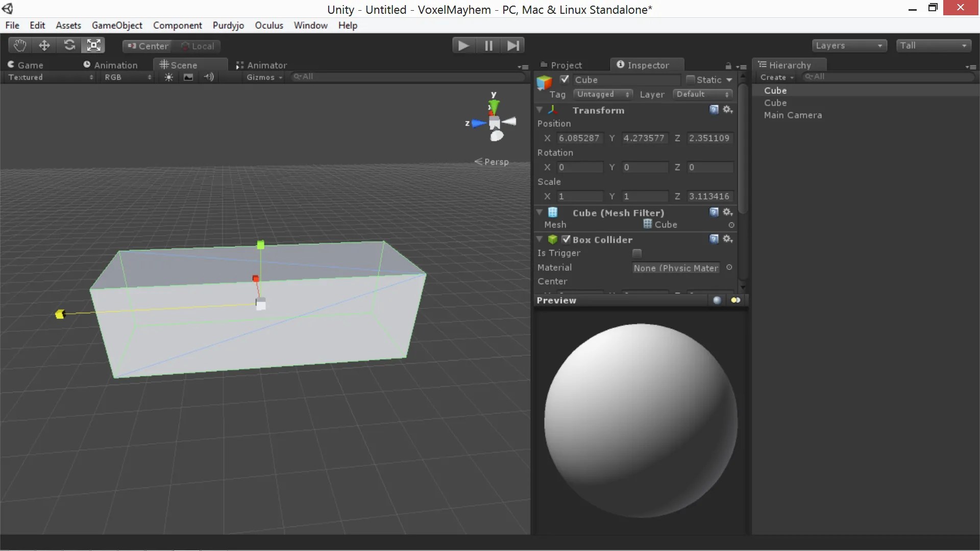Image resolution: width=980 pixels, height=551 pixels.
Task: Toggle scene lighting sun icon
Action: pos(169,77)
